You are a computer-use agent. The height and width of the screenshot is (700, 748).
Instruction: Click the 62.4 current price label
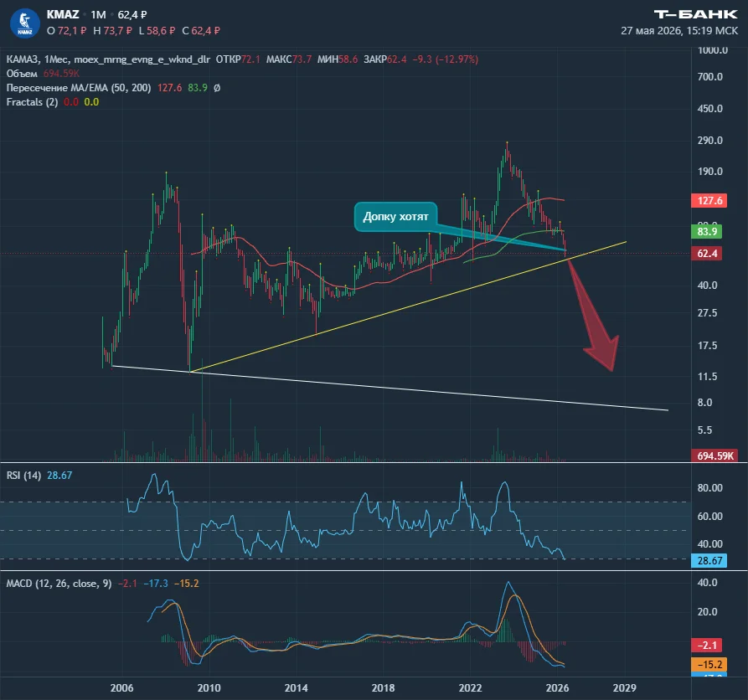coord(706,253)
